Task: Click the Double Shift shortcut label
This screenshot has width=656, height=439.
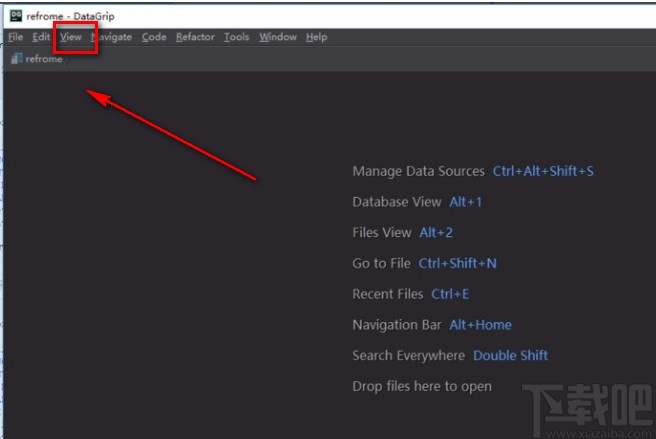Action: click(x=510, y=356)
